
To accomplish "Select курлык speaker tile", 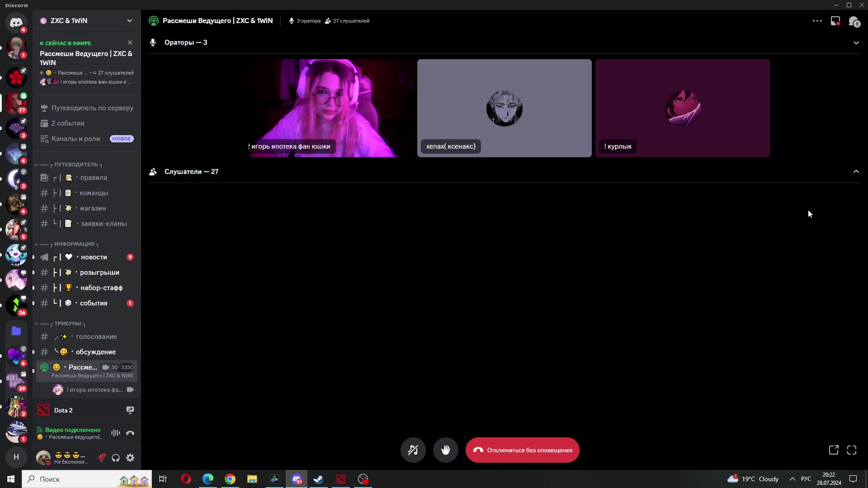I will point(682,108).
